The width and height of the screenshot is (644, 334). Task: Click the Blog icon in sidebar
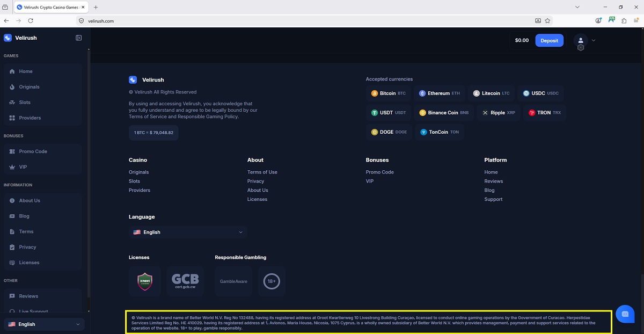tap(12, 216)
